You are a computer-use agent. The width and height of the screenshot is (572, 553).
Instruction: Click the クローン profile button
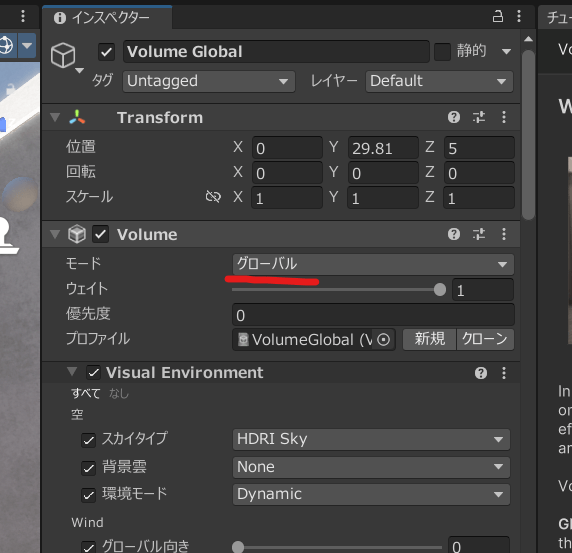click(485, 339)
